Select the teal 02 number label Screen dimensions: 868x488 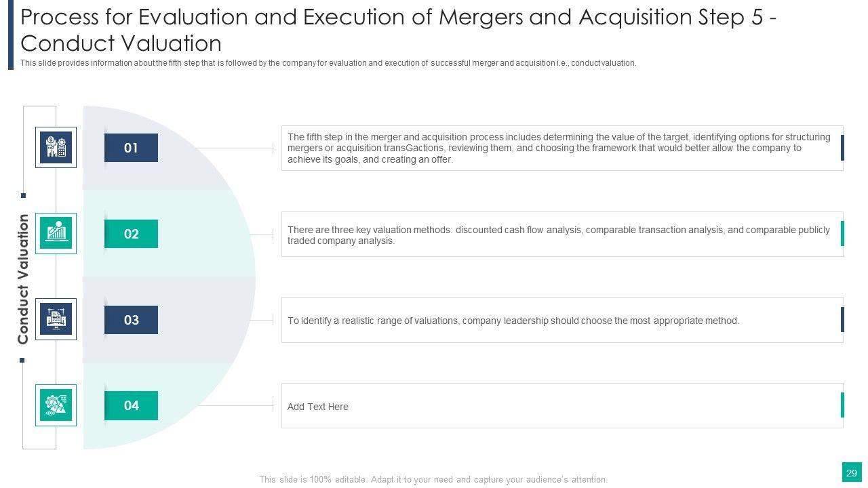[131, 234]
